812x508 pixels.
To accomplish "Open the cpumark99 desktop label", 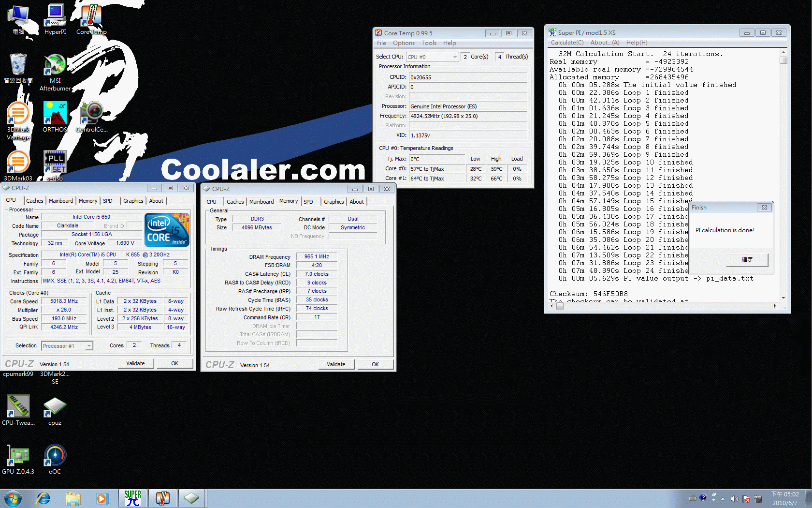I will coord(18,374).
